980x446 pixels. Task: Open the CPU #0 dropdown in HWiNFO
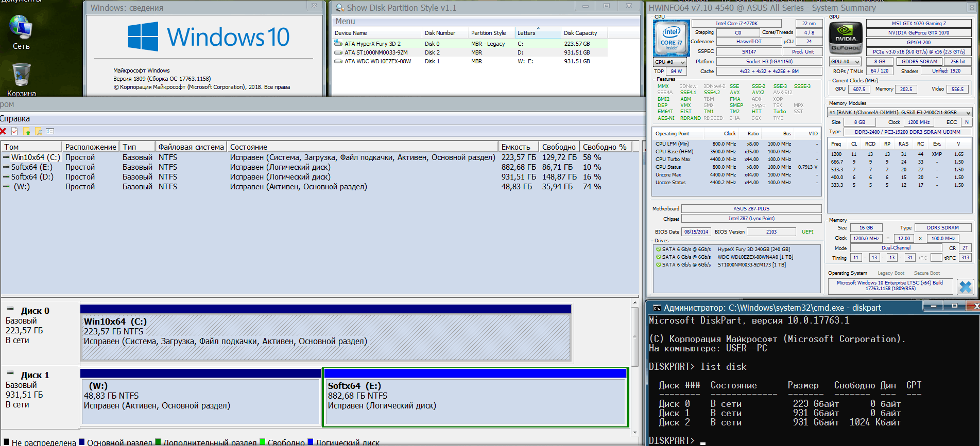670,62
